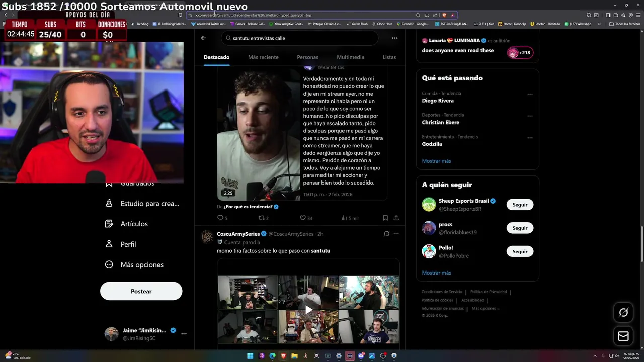Switch to Personas tab
The height and width of the screenshot is (362, 644).
(x=307, y=57)
